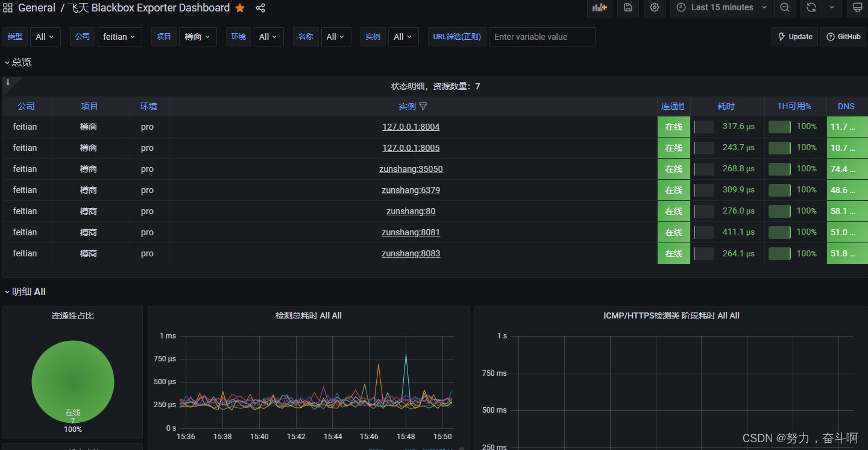Open dashboard settings gear
Viewport: 868px width, 450px height.
pos(655,7)
